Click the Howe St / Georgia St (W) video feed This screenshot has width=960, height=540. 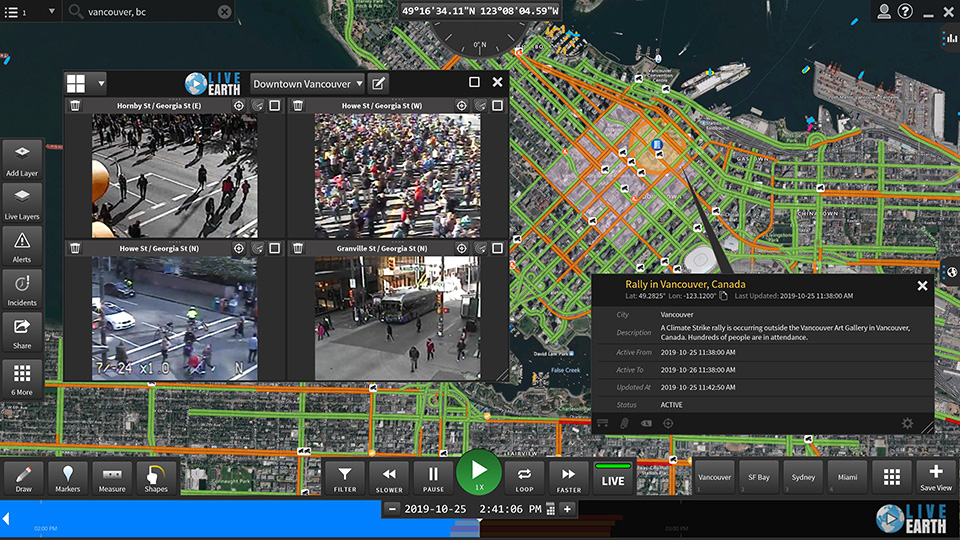(397, 176)
